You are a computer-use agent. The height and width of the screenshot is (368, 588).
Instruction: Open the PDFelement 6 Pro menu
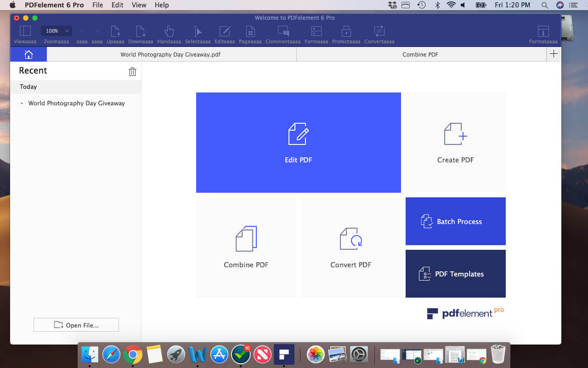pos(54,5)
